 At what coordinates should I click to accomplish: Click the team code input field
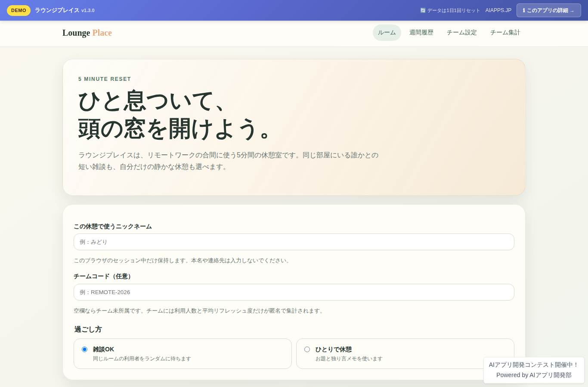pos(294,292)
